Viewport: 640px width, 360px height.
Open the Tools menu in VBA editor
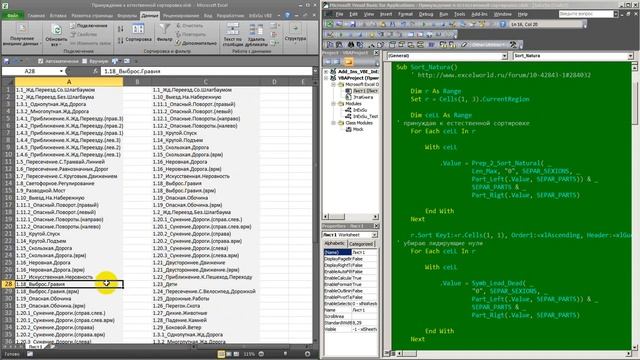[x=460, y=14]
